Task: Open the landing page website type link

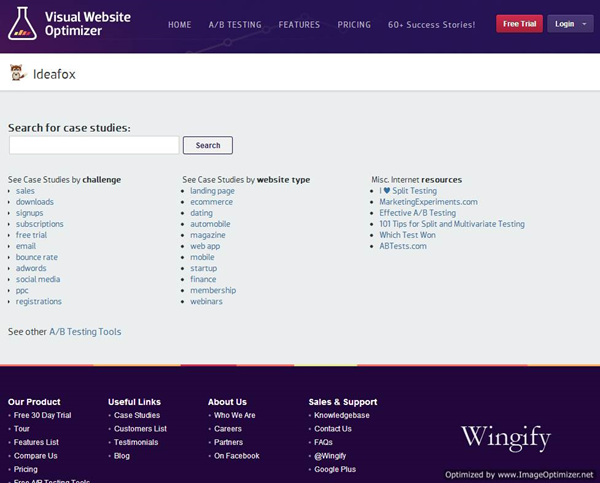Action: (212, 191)
